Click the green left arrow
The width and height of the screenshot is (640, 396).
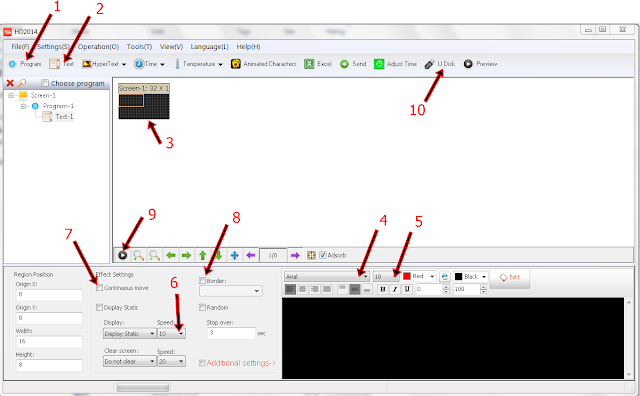click(171, 256)
